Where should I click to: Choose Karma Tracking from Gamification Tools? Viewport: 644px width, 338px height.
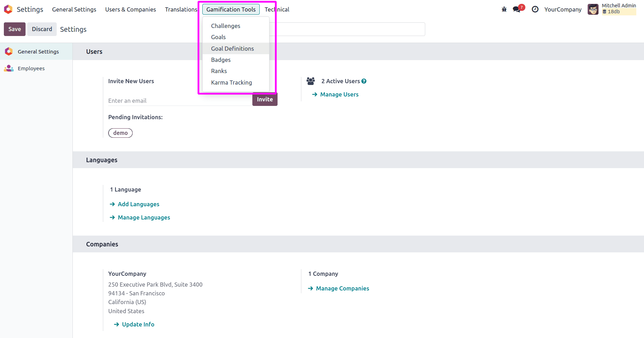tap(231, 82)
